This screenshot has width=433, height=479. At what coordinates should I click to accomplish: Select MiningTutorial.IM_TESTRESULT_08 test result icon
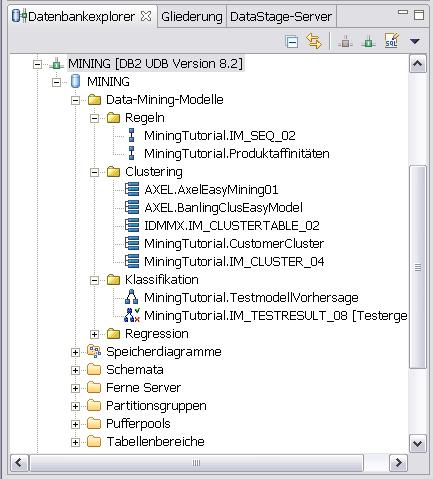click(132, 315)
